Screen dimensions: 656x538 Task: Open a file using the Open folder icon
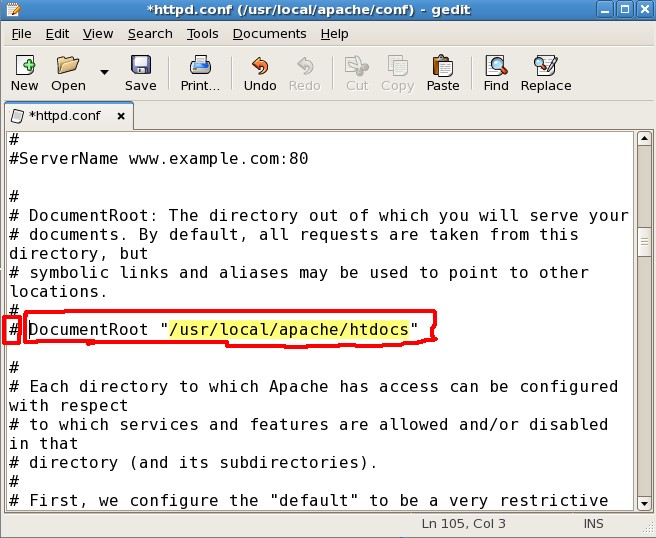68,65
